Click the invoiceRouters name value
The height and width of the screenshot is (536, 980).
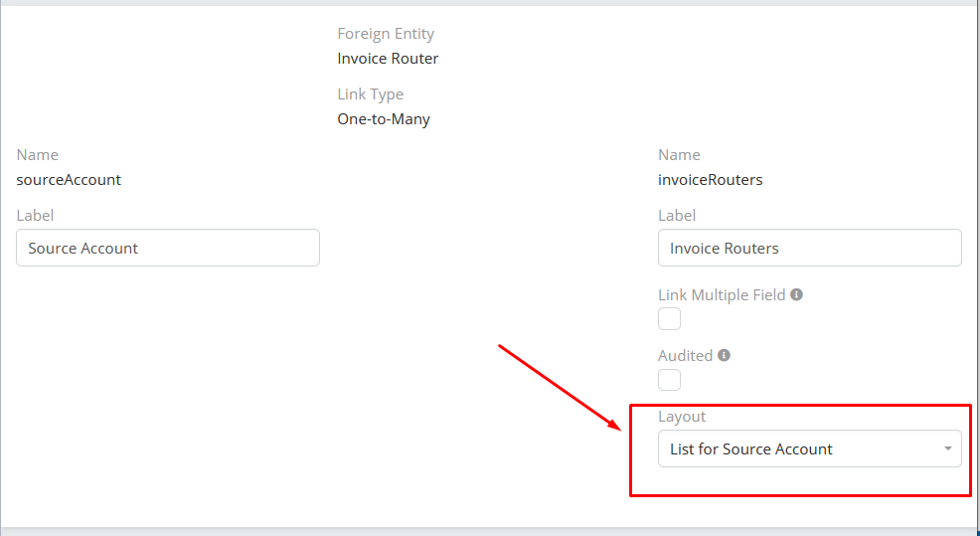point(711,179)
